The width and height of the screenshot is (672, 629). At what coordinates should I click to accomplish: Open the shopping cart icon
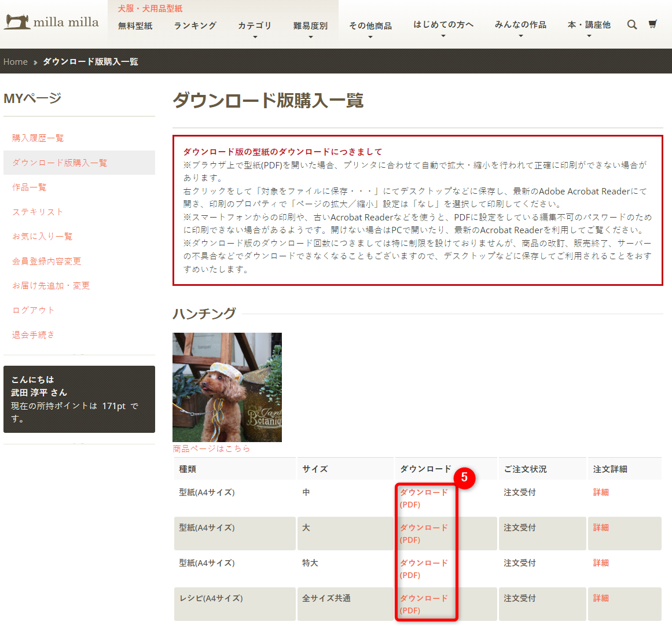[653, 24]
